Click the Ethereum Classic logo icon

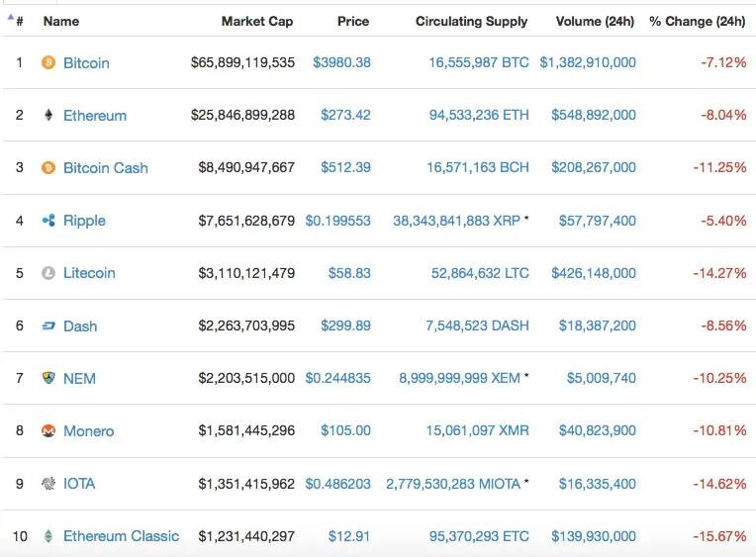[48, 536]
